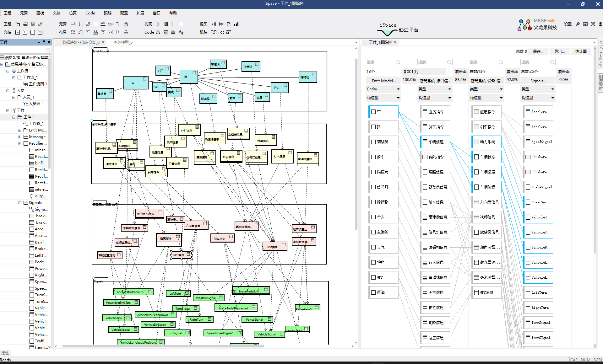The height and width of the screenshot is (364, 603).
Task: Click the save project disk icon
Action: tap(33, 24)
